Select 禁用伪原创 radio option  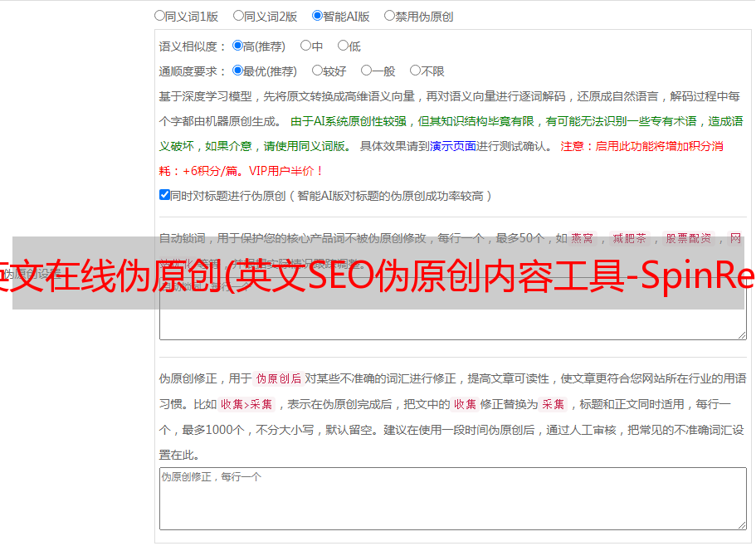pos(389,16)
